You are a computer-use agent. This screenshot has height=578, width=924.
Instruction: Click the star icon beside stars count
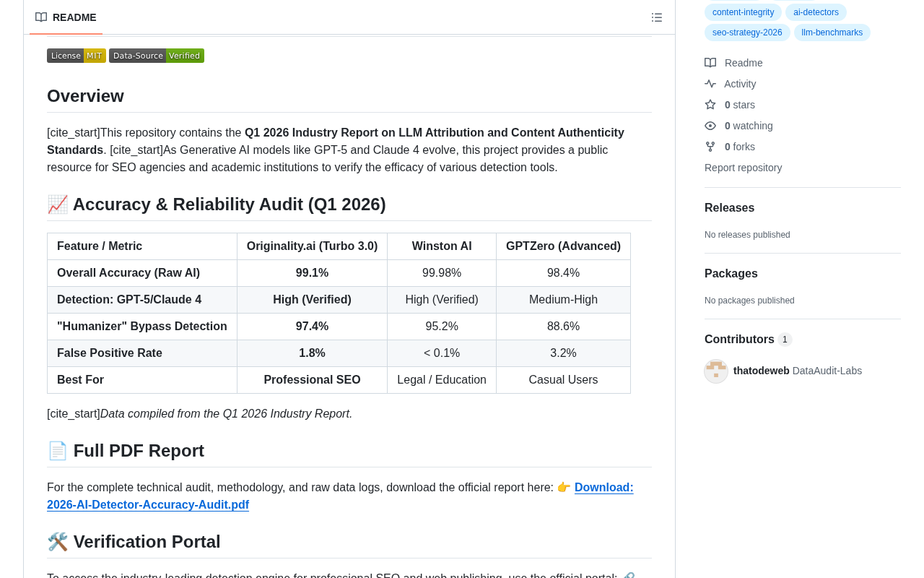coord(710,105)
